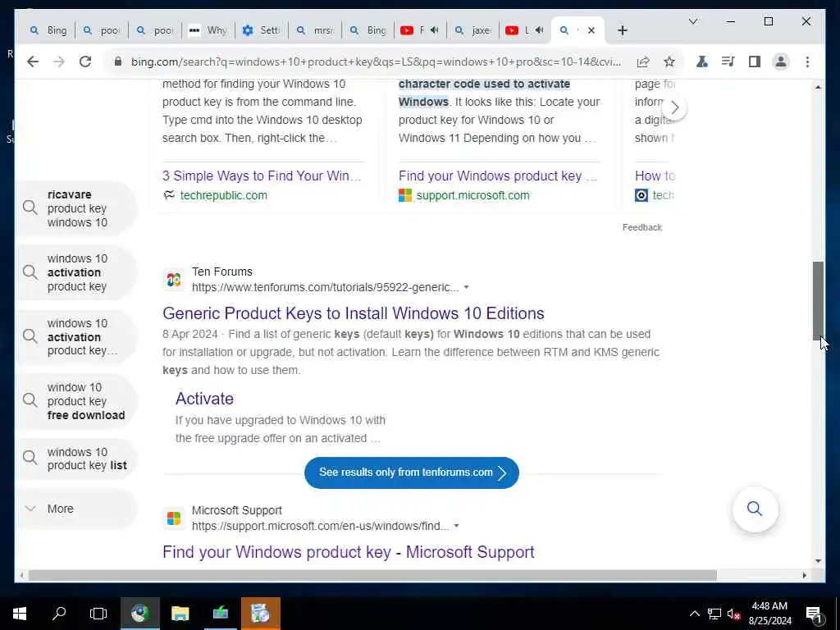This screenshot has height=630, width=840.
Task: Bookmark this page with star icon
Action: click(x=669, y=62)
